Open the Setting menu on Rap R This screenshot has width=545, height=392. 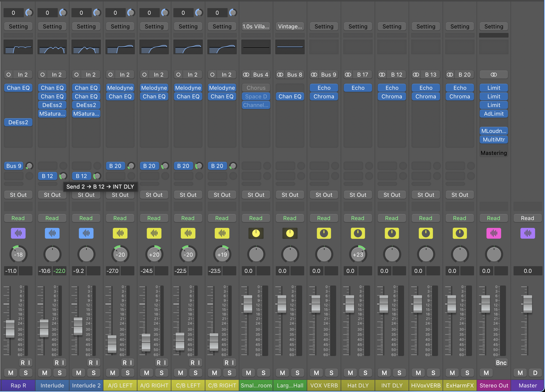coord(18,26)
